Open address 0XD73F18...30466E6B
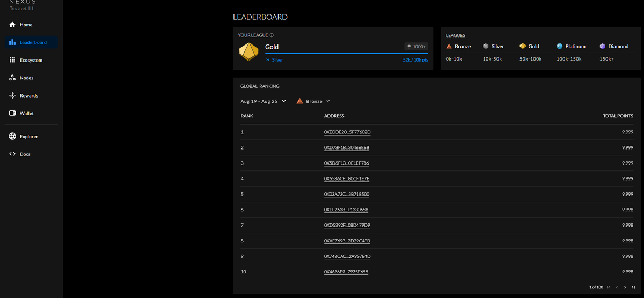The width and height of the screenshot is (644, 298). pyautogui.click(x=347, y=147)
